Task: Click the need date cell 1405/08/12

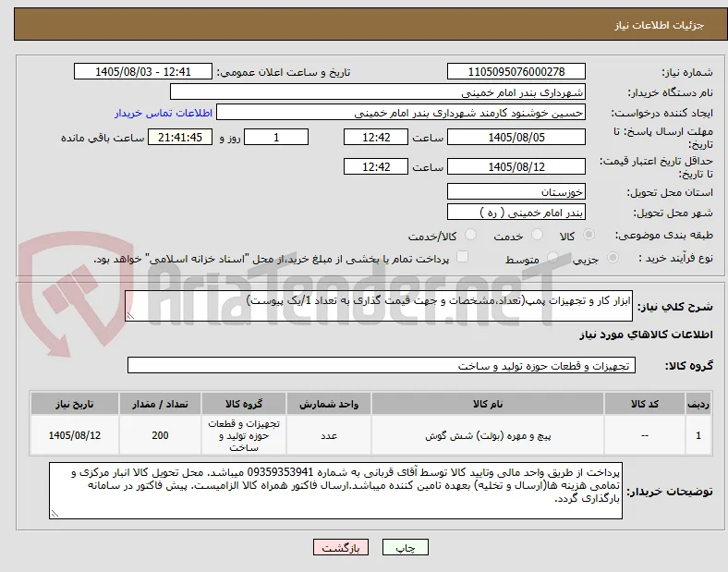Action: (x=75, y=435)
